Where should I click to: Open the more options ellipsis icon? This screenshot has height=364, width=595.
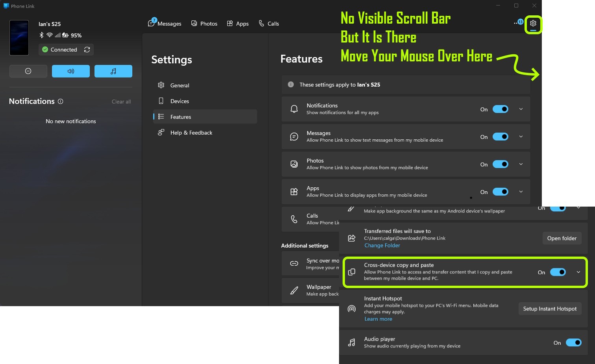[x=515, y=24]
